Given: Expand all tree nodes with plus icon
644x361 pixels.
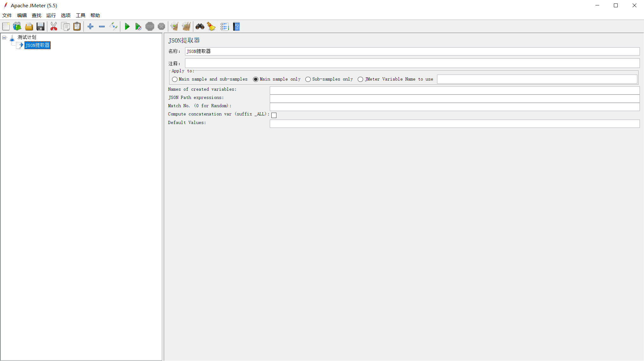Looking at the screenshot, I should [x=90, y=26].
